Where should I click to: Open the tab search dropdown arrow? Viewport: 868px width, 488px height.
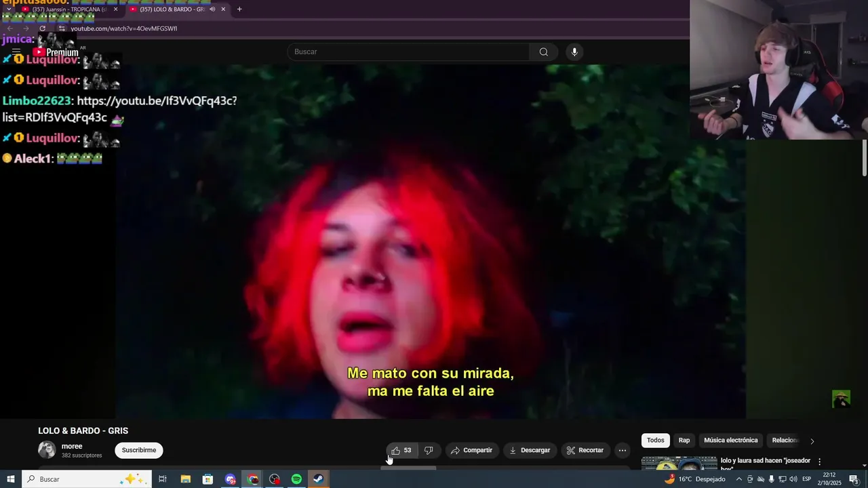tap(8, 9)
